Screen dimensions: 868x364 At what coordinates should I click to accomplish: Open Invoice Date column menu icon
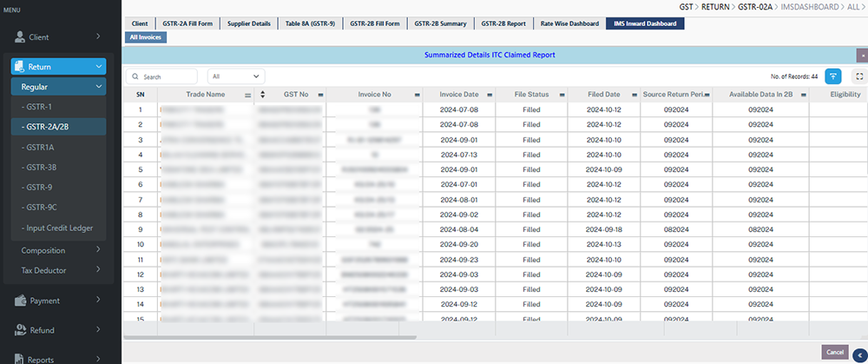(490, 94)
